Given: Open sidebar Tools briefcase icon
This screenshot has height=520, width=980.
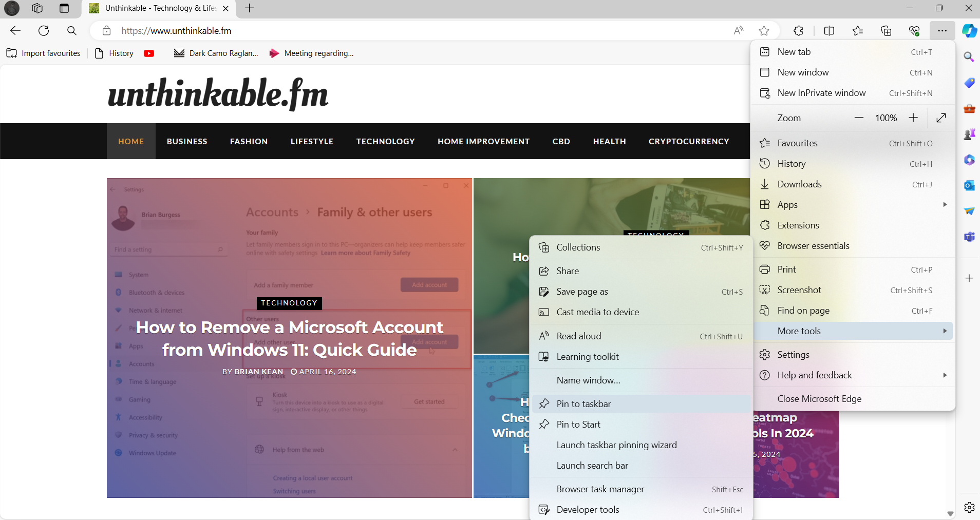Looking at the screenshot, I should (969, 108).
